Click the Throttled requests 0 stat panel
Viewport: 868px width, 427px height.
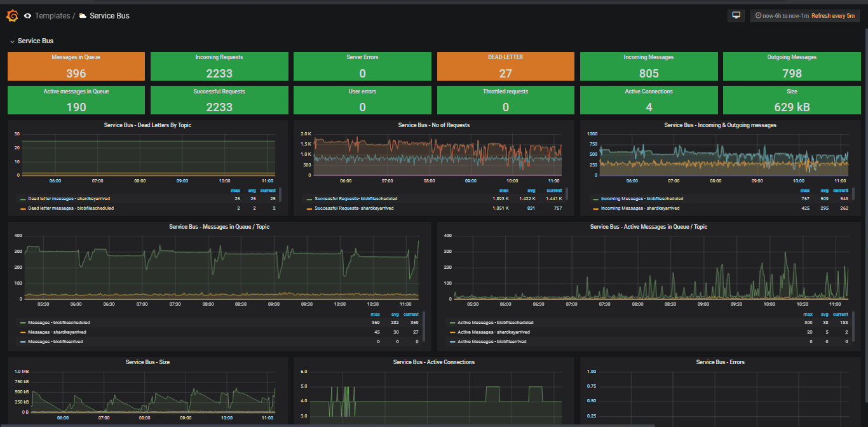(506, 100)
